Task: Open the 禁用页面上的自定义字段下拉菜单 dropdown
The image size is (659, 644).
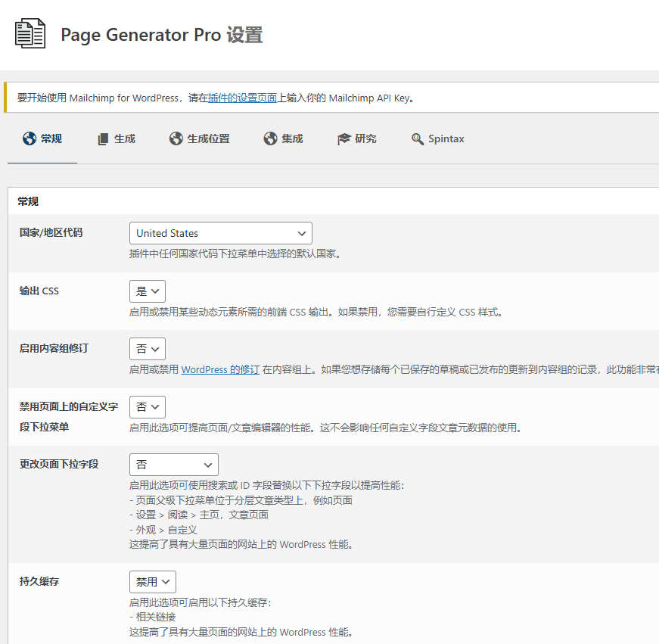Action: tap(148, 407)
